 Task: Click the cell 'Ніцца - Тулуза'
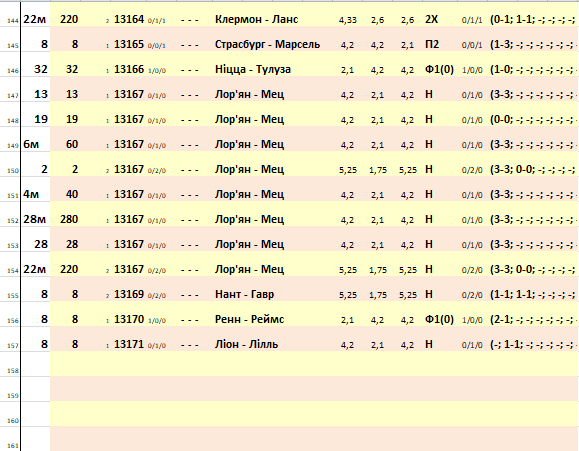[253, 69]
